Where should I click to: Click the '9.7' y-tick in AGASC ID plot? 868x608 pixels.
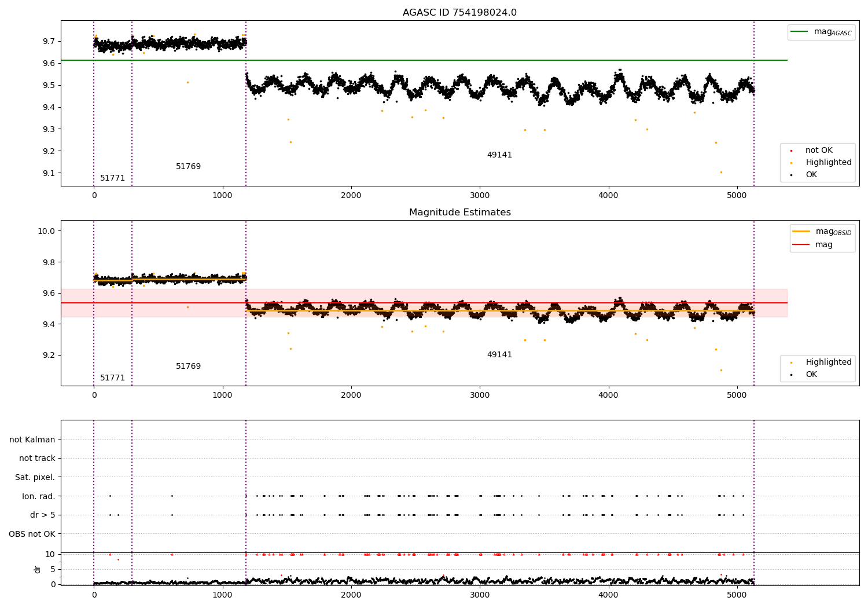(x=49, y=42)
